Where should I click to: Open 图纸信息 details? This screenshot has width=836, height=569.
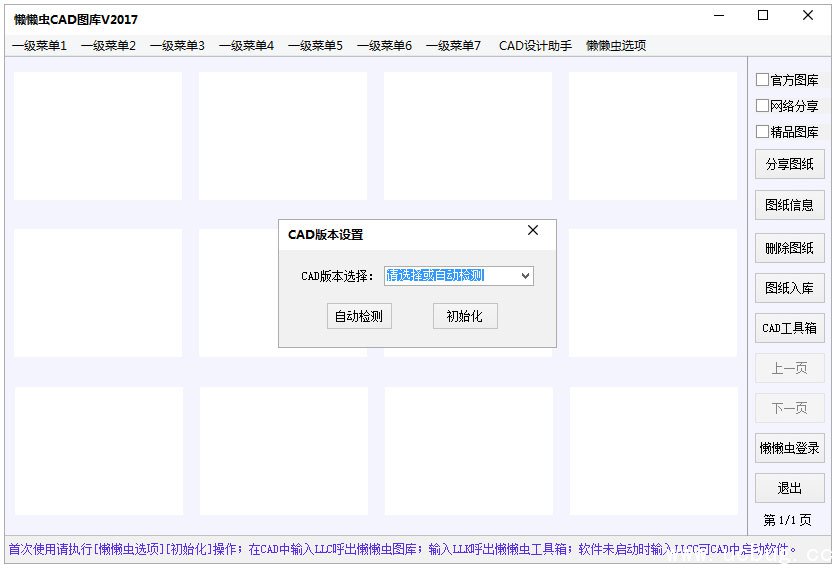(x=789, y=205)
